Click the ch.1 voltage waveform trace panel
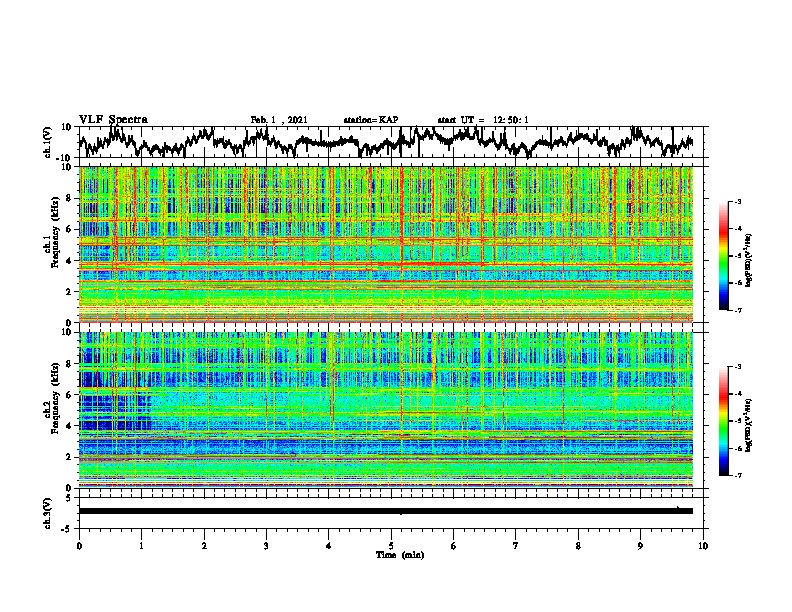The width and height of the screenshot is (792, 612). [393, 142]
